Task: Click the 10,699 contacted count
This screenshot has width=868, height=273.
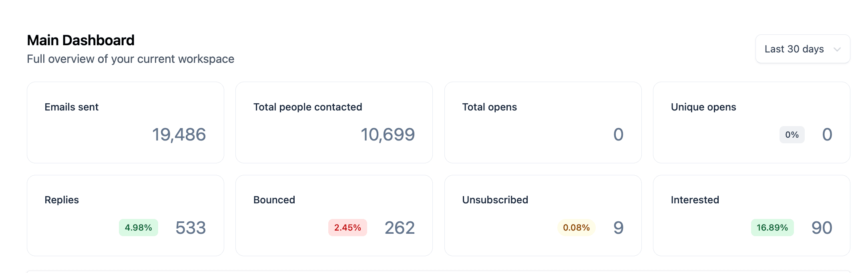Action: [x=388, y=135]
